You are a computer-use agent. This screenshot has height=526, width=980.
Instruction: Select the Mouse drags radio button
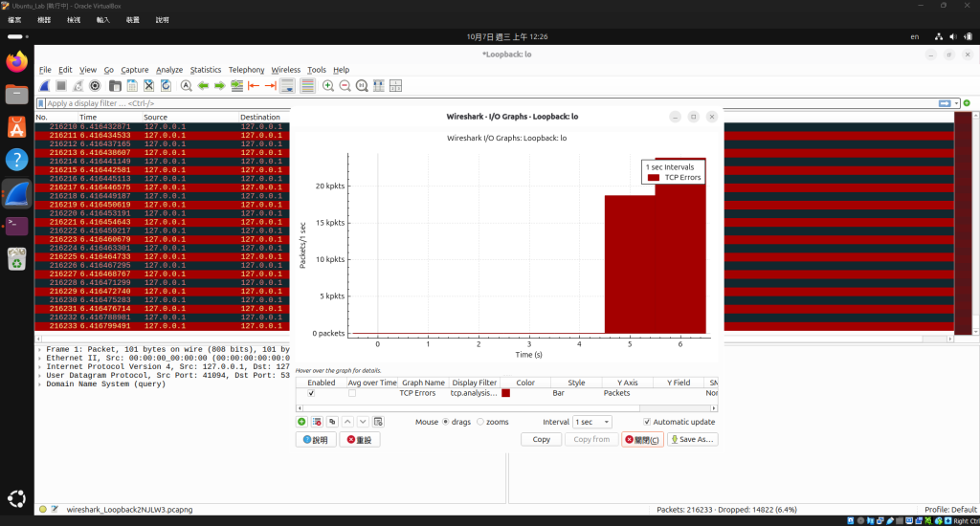[446, 422]
